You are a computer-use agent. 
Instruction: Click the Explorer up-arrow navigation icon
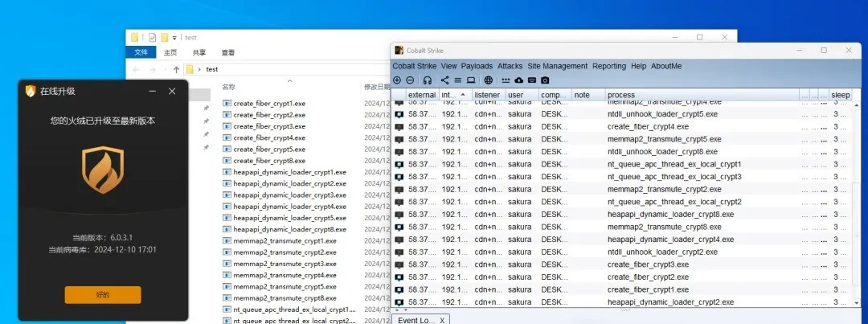tap(176, 70)
